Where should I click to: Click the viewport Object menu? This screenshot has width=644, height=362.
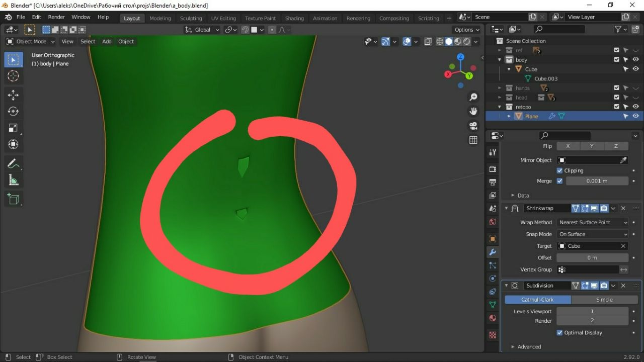(126, 42)
